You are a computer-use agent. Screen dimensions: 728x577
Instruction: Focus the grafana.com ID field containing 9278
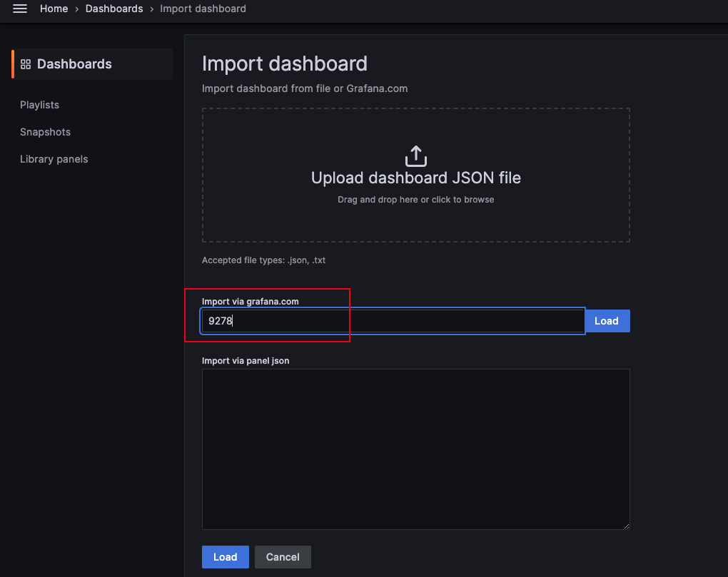(x=393, y=321)
